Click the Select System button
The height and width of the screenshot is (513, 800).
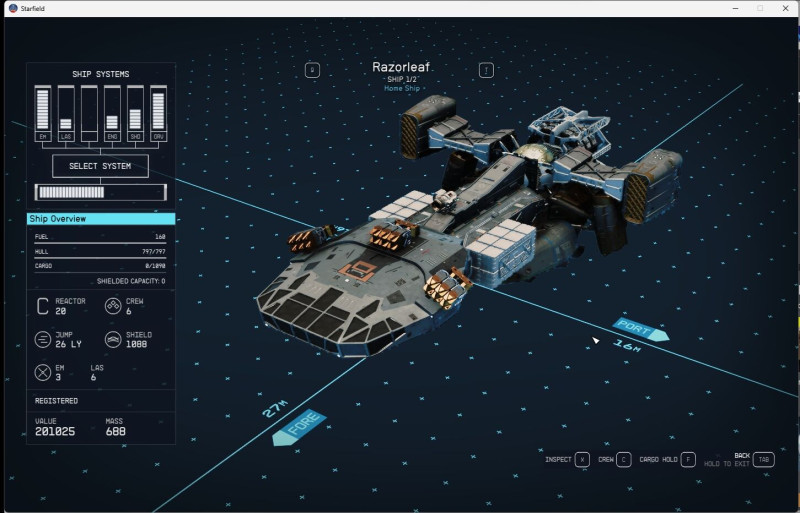101,166
